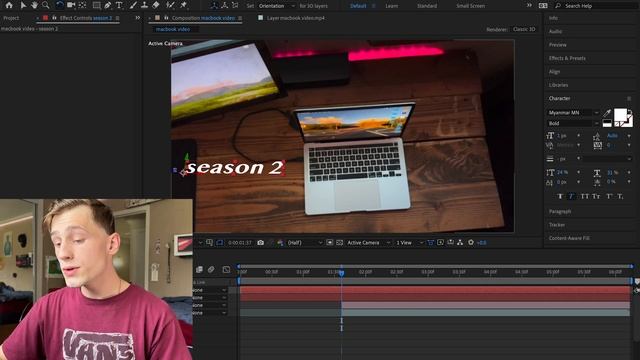Screen dimensions: 640x360
Task: Open the Myanmar MN font family dropdown
Action: [x=573, y=112]
